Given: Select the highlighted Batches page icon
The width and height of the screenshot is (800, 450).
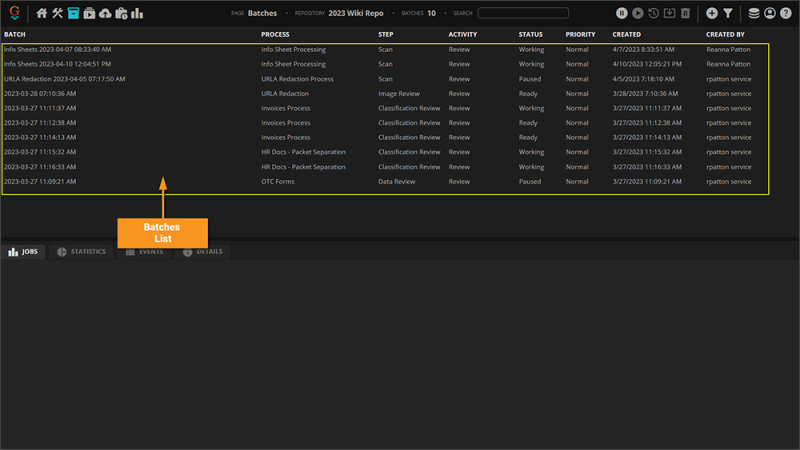Looking at the screenshot, I should coord(73,13).
